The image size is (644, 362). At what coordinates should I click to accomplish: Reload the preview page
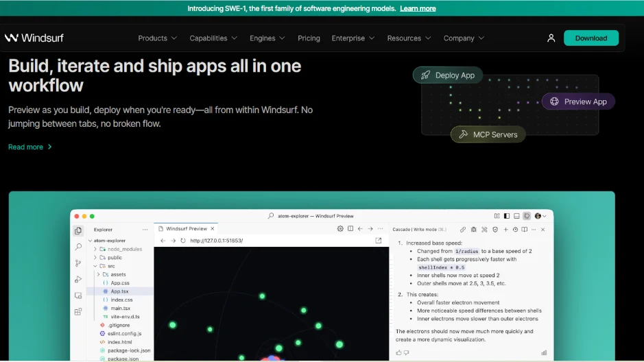tap(182, 241)
